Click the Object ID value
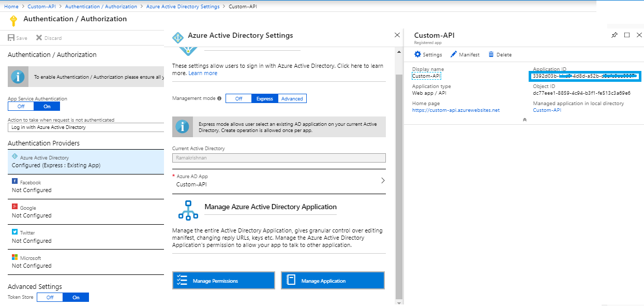 pos(581,93)
